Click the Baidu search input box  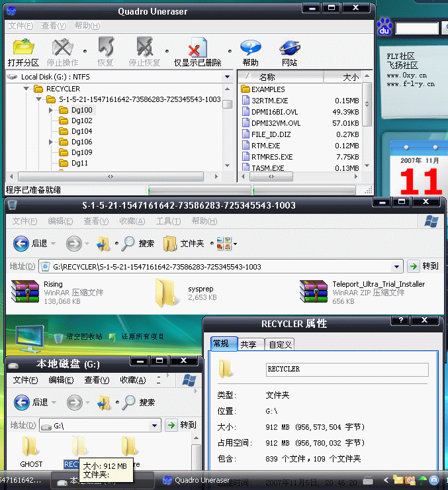click(x=417, y=28)
